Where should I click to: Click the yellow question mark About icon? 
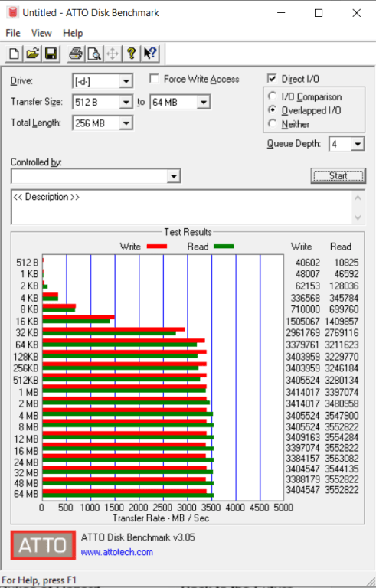[131, 54]
